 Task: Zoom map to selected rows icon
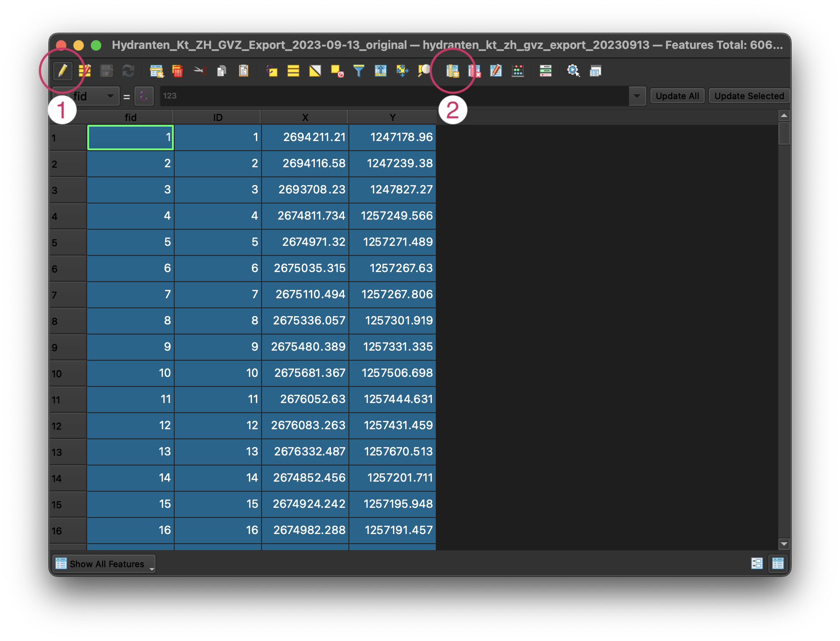pyautogui.click(x=424, y=71)
